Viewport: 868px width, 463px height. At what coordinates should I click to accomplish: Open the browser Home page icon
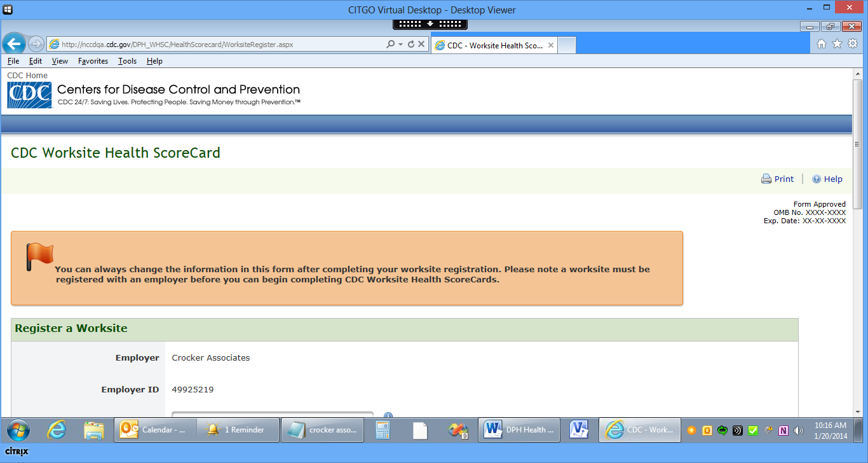tap(822, 44)
